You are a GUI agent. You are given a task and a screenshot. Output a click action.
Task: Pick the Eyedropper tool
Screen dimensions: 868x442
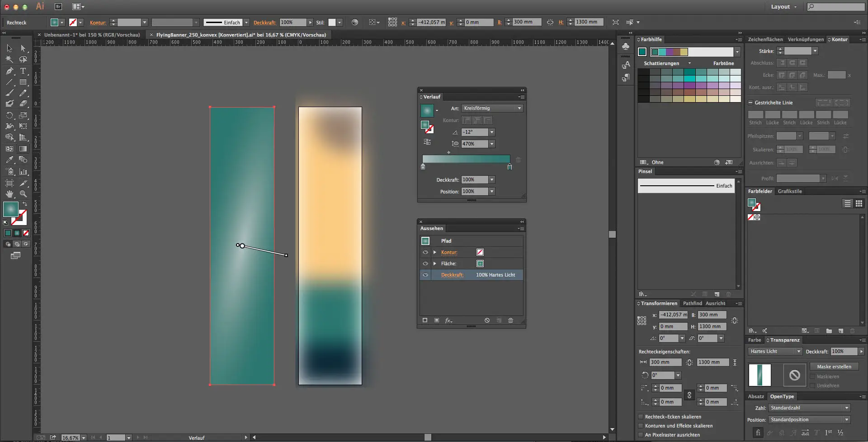coord(9,160)
